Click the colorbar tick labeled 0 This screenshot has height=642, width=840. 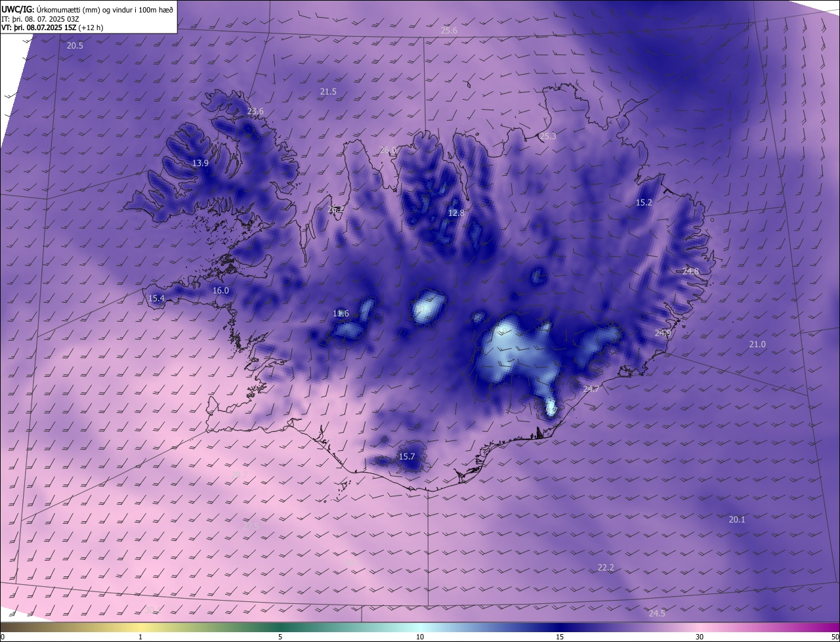[3, 637]
